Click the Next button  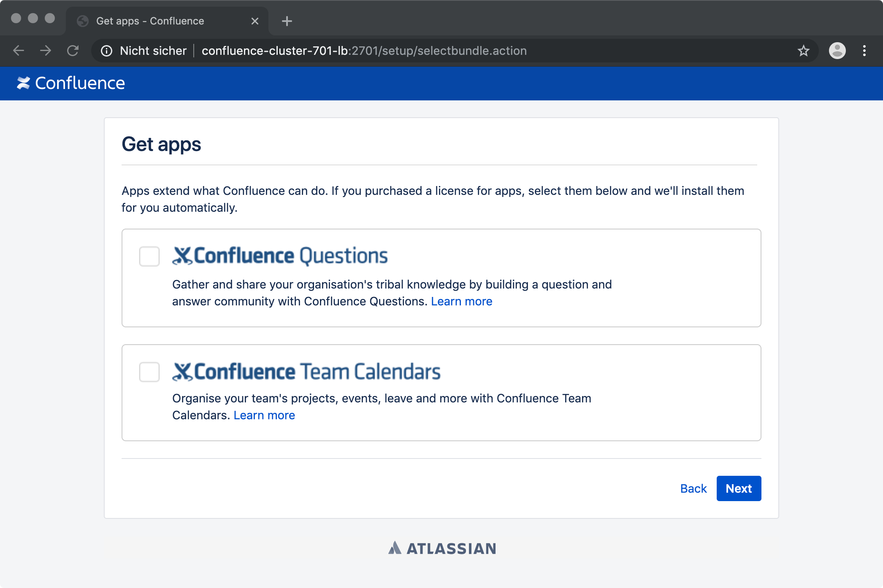[x=739, y=488]
